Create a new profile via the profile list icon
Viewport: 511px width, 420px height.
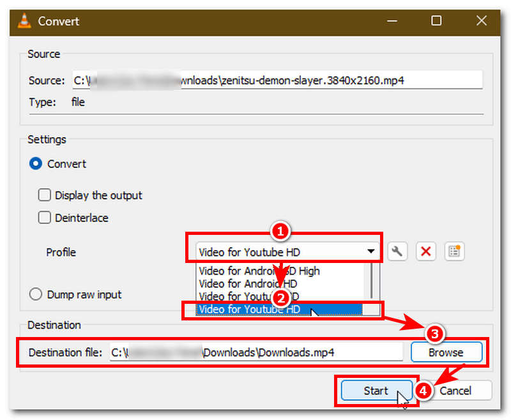454,251
